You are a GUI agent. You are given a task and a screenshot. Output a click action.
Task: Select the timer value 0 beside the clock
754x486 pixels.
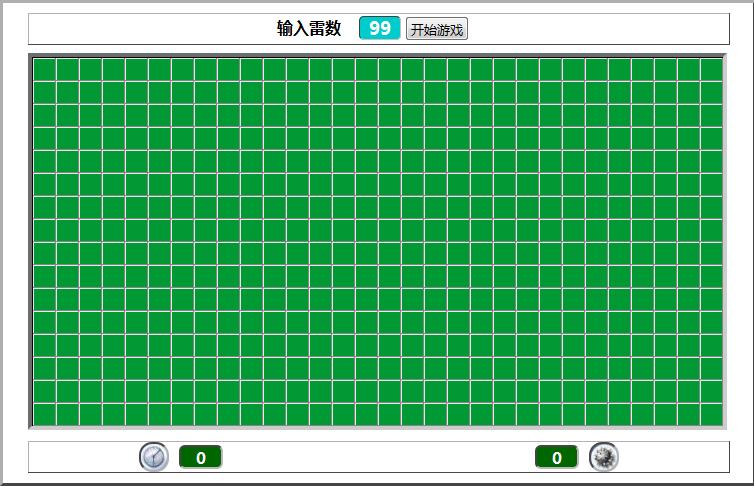coord(201,457)
